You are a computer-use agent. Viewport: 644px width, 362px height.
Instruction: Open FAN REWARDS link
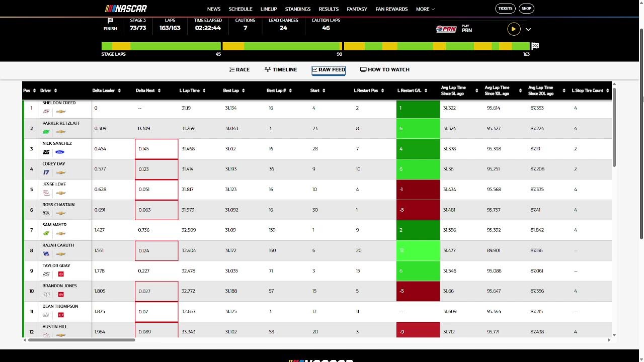pos(391,9)
